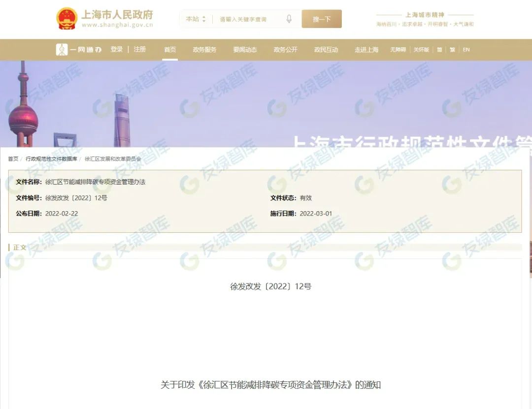Select 政务公开 in the navigation bar
Image resolution: width=532 pixels, height=409 pixels.
(285, 50)
